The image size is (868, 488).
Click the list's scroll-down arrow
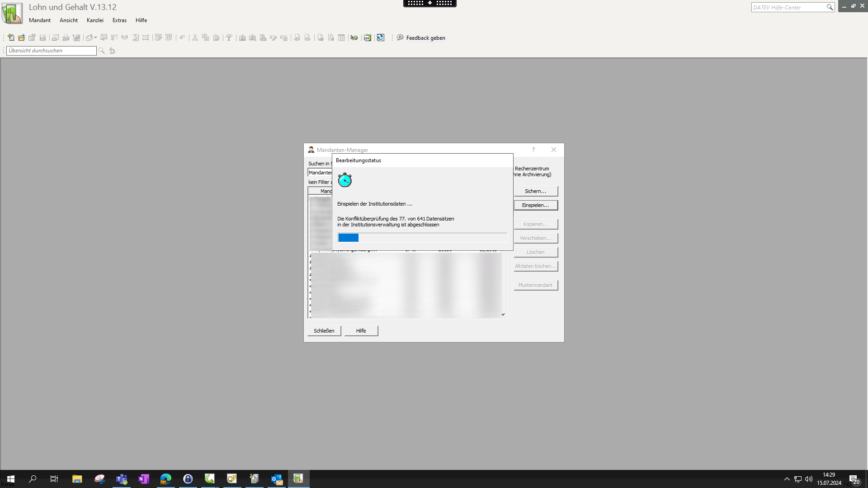tap(503, 314)
